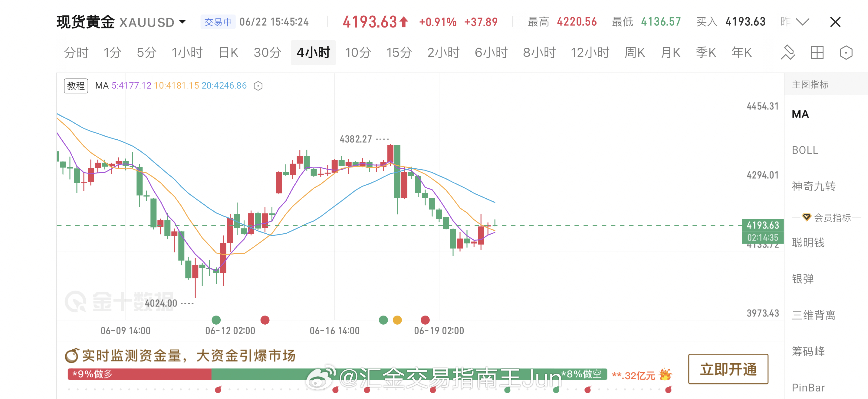
Task: Switch to 1小时 timeframe
Action: (x=187, y=53)
